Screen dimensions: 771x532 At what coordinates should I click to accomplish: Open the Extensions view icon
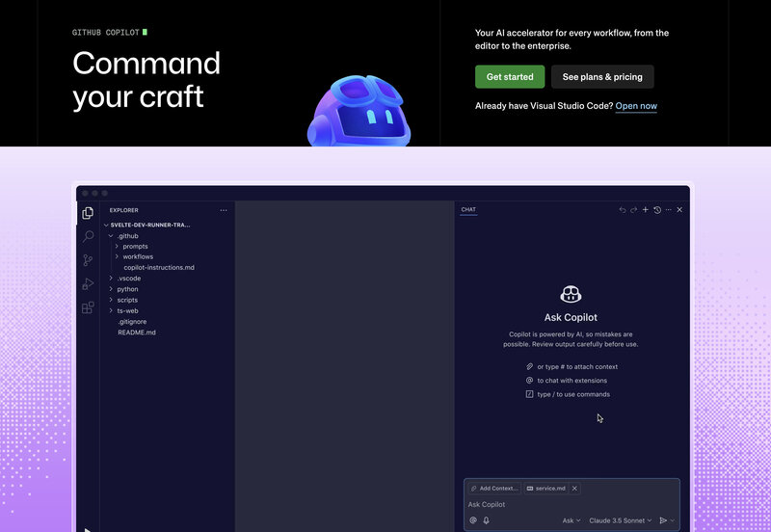[x=88, y=307]
